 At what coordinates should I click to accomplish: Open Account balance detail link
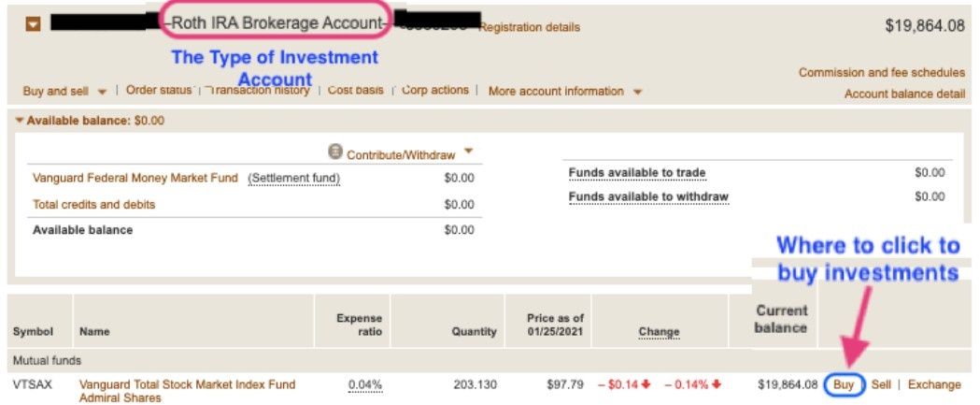click(x=904, y=94)
